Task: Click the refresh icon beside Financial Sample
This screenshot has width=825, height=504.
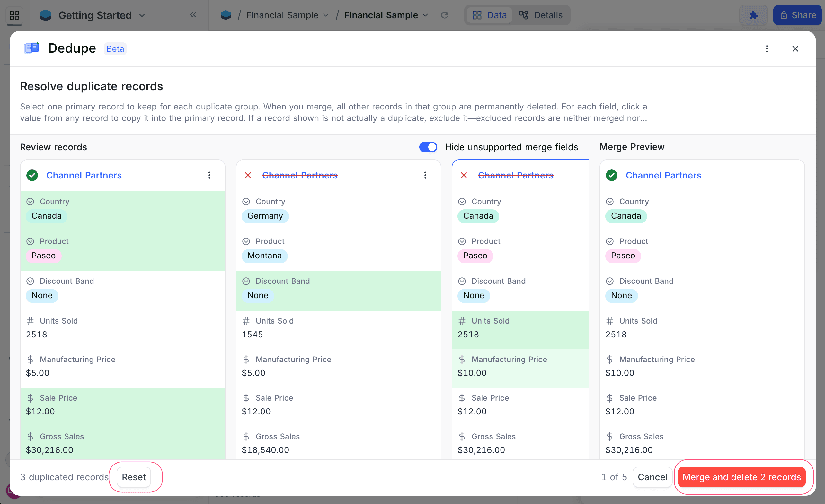Action: point(444,15)
